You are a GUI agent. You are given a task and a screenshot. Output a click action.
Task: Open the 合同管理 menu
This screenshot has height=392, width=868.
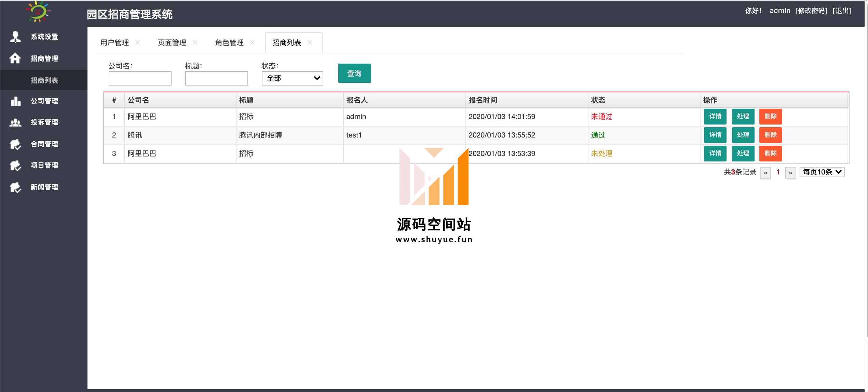click(x=44, y=144)
